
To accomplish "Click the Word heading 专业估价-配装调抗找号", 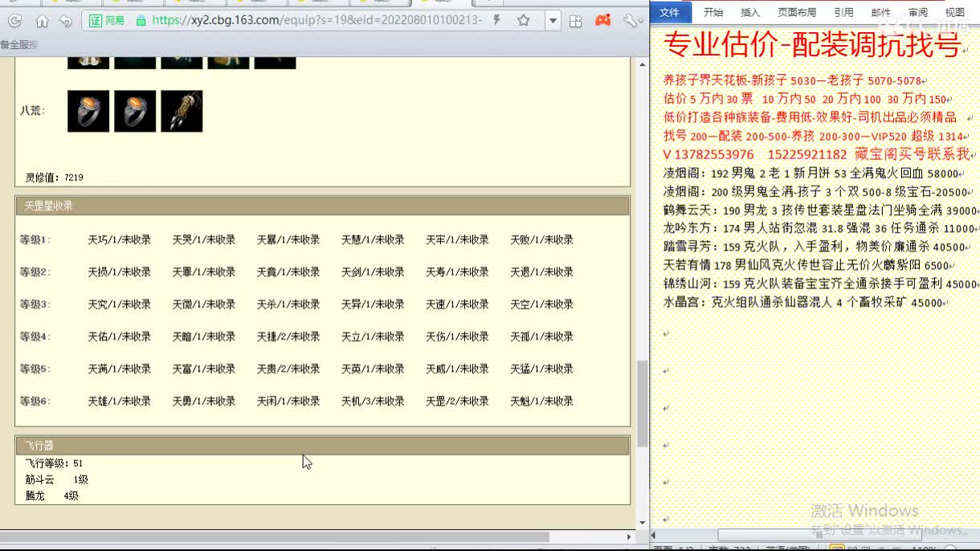I will pos(813,47).
